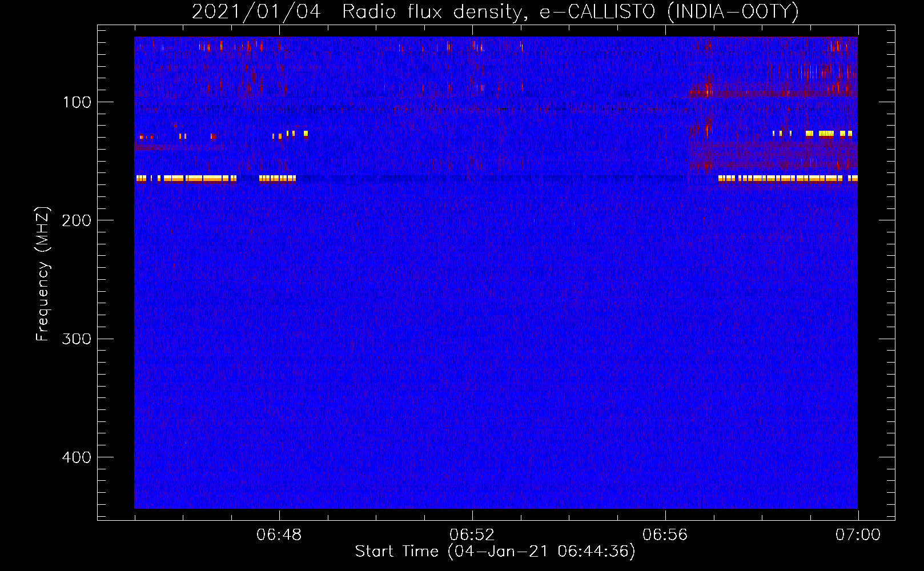This screenshot has width=924, height=571.
Task: Click the 'Start Time (04-Jan-21 06:44:36)' label
Action: tap(495, 551)
